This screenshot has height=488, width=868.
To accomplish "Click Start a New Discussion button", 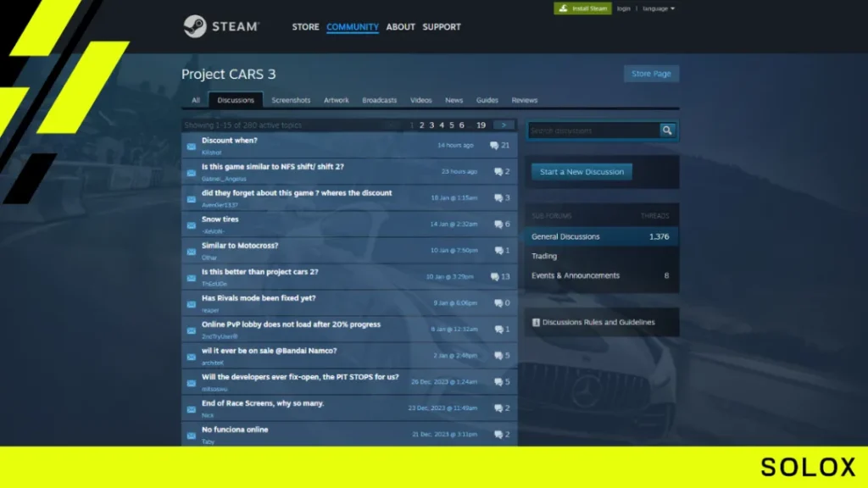I will pyautogui.click(x=581, y=171).
